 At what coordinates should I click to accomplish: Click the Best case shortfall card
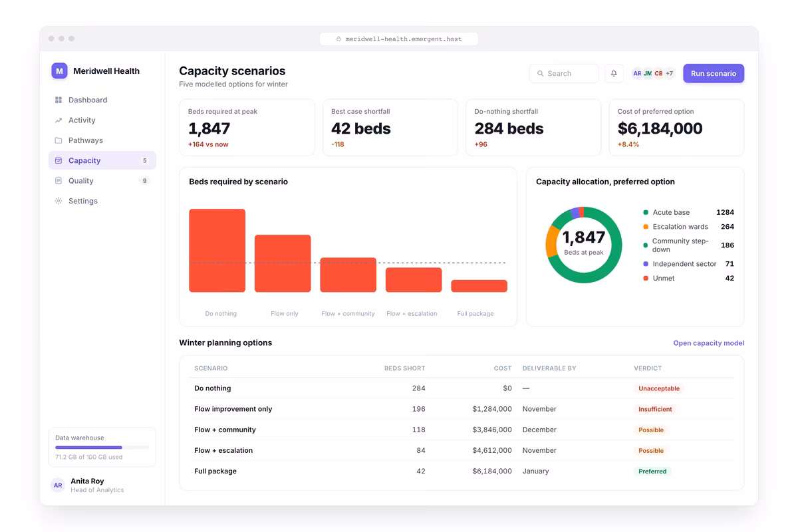pyautogui.click(x=390, y=128)
